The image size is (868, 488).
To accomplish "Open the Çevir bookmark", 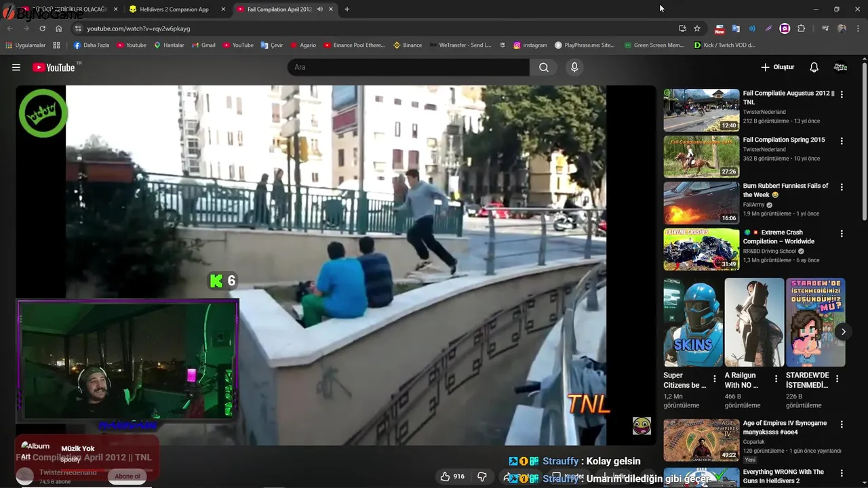I will [272, 45].
